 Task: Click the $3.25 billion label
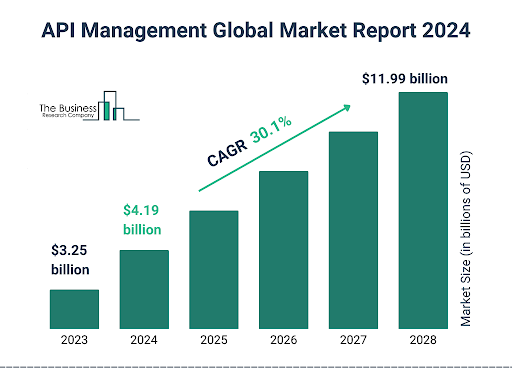[x=70, y=260]
